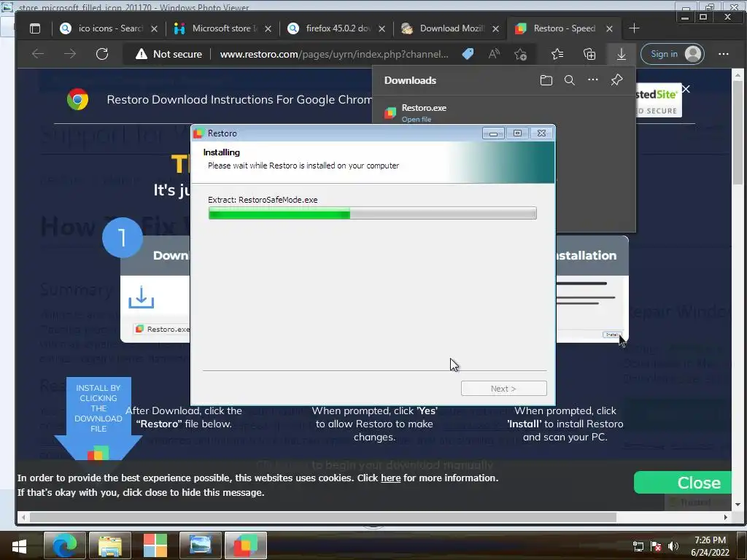Click the Restoro.exe file chip on page

[x=162, y=329]
